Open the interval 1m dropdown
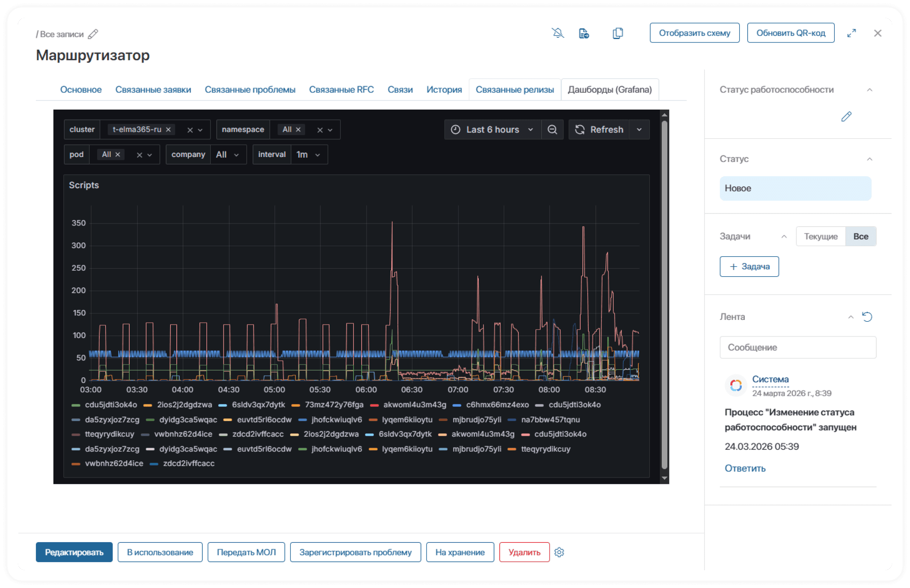The width and height of the screenshot is (910, 588). point(309,155)
